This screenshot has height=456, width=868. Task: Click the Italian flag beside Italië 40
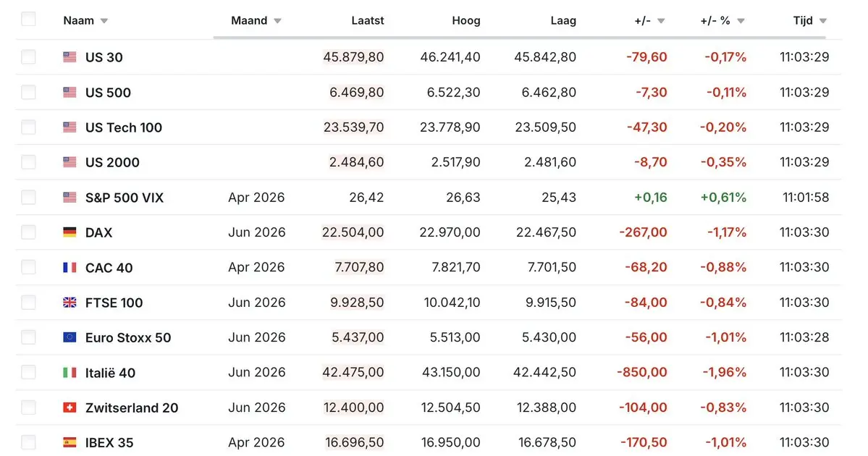pos(69,373)
